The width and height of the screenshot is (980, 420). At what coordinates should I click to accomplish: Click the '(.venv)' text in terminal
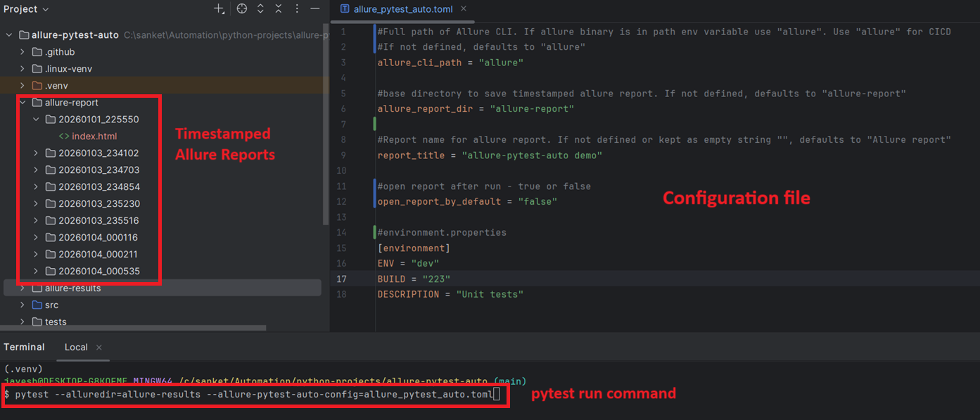23,369
